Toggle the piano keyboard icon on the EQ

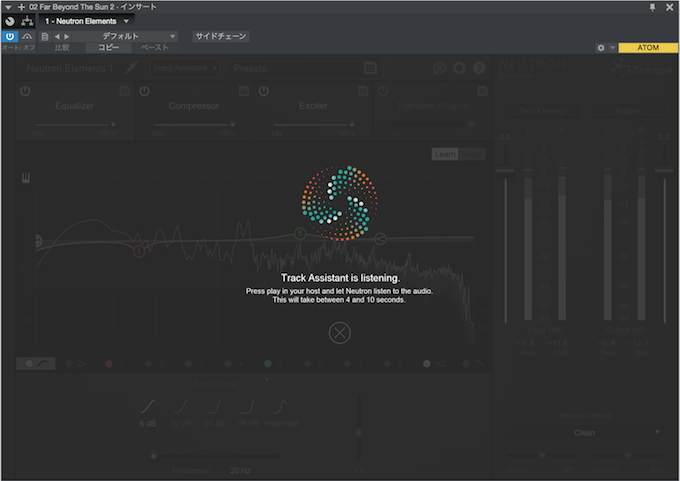[x=26, y=177]
